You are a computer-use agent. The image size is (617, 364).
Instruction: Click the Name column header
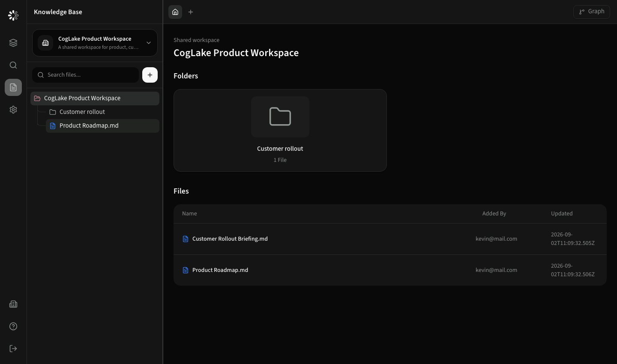pyautogui.click(x=189, y=213)
